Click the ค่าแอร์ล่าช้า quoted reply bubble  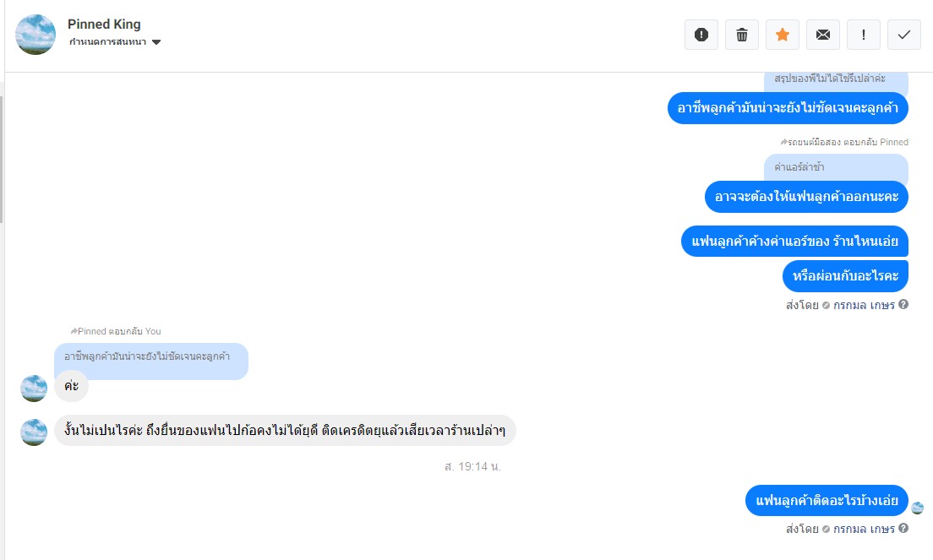pos(835,167)
